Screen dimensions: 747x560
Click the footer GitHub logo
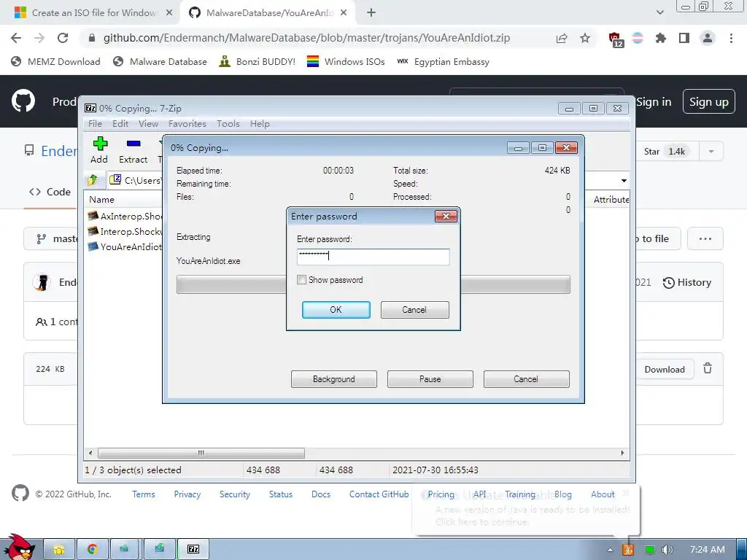point(20,494)
